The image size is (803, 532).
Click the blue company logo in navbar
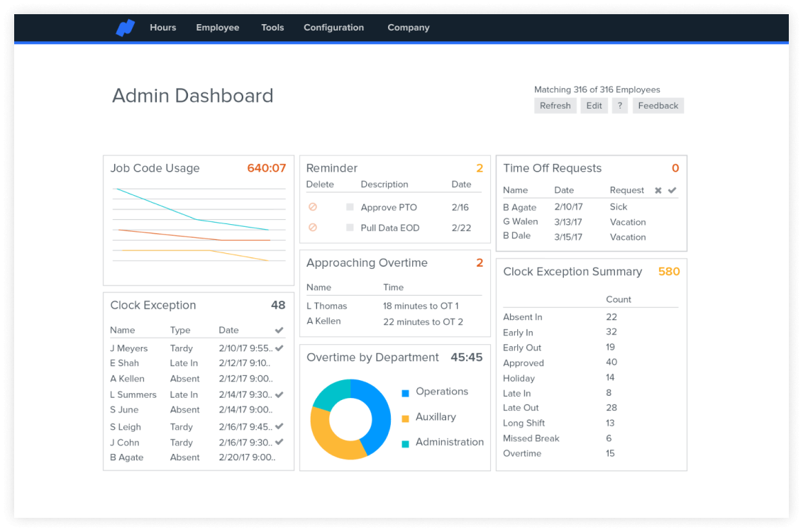[126, 28]
